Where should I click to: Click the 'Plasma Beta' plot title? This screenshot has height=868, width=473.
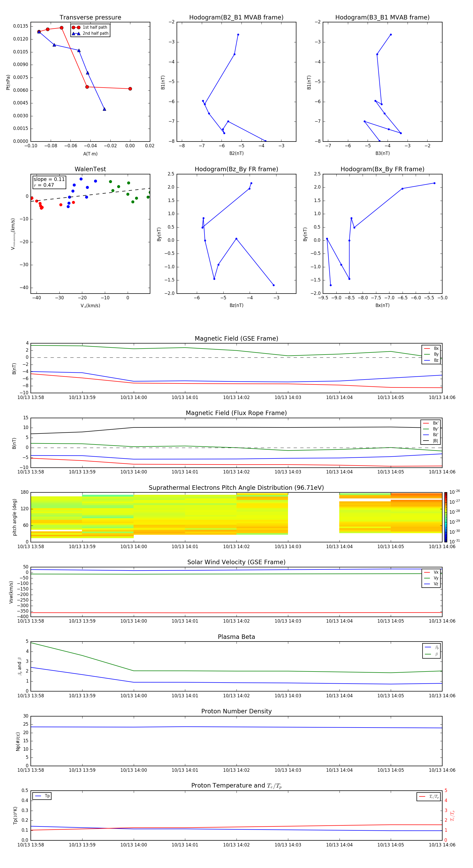[x=236, y=637]
